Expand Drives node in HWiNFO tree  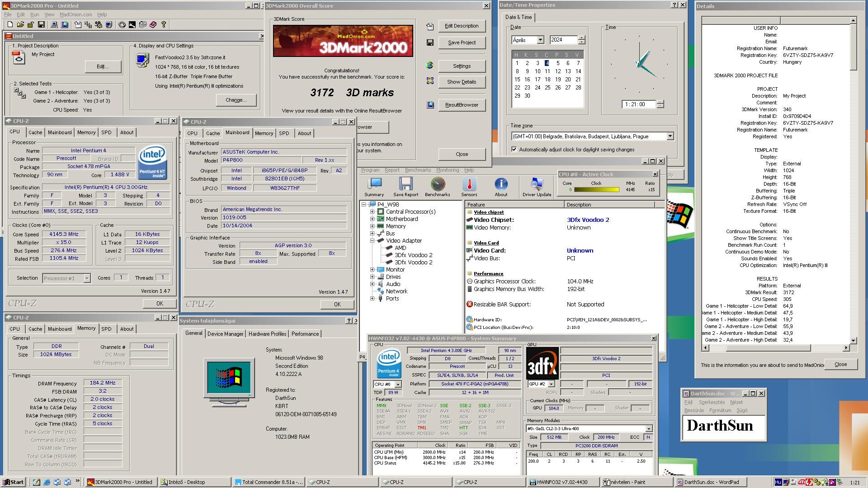tap(372, 277)
